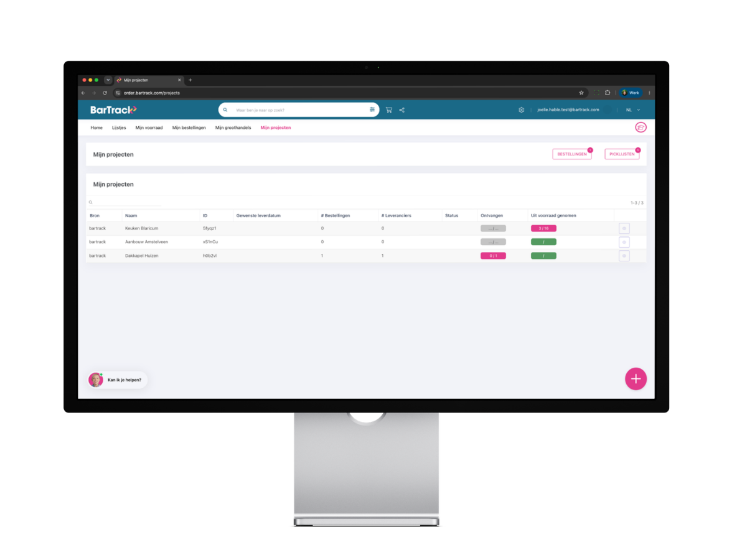Bookmark this page with the star icon
This screenshot has height=560, width=747.
[581, 93]
